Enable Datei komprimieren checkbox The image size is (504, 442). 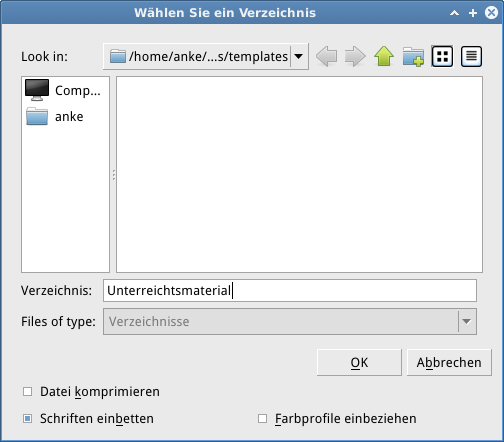(28, 391)
